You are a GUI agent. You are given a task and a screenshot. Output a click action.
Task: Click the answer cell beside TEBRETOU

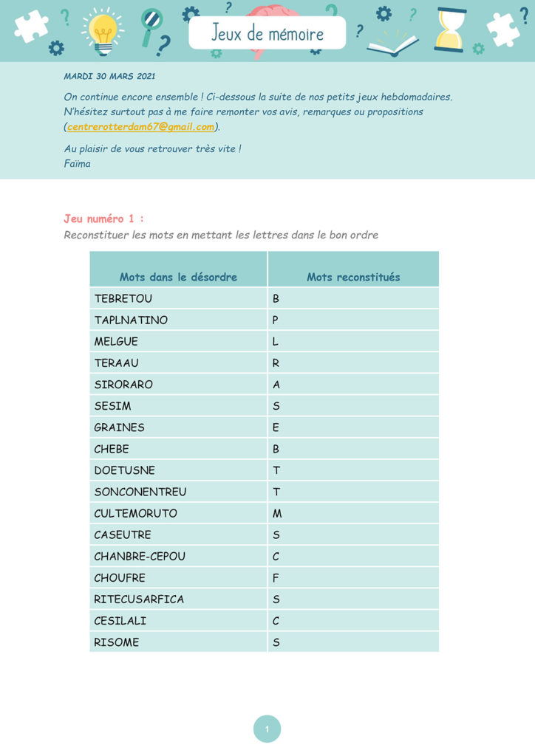point(353,298)
